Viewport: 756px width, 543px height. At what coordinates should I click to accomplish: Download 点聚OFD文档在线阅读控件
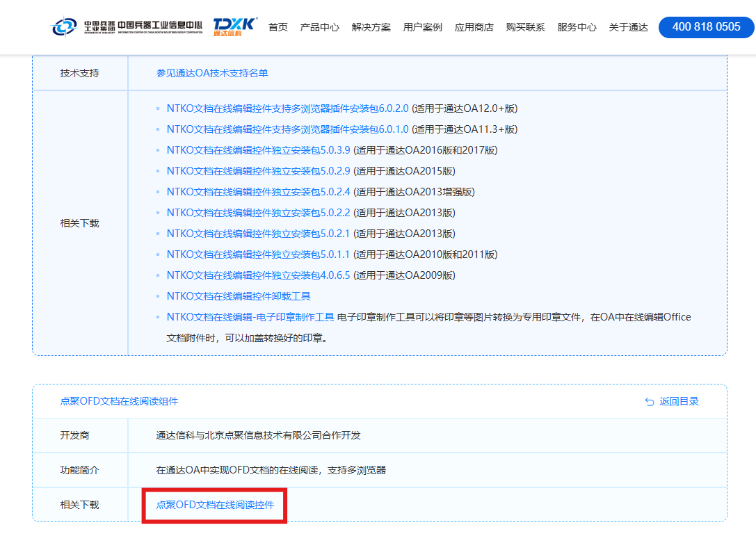215,505
